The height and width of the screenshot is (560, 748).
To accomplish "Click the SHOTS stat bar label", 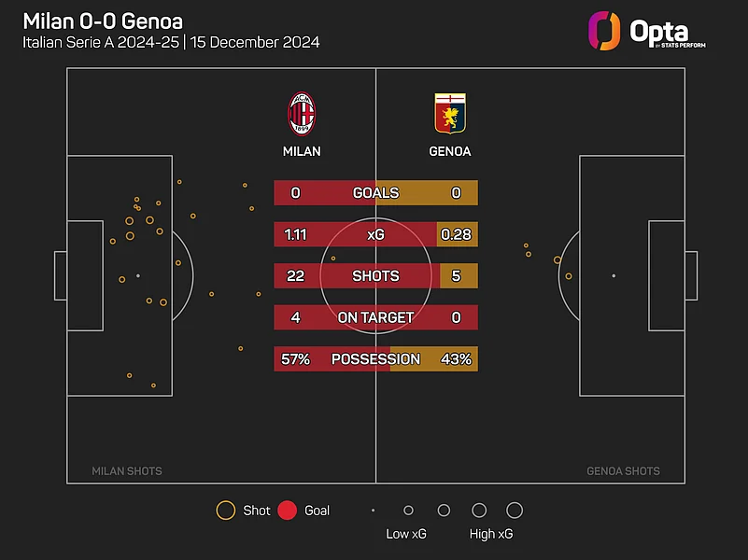I will (375, 276).
